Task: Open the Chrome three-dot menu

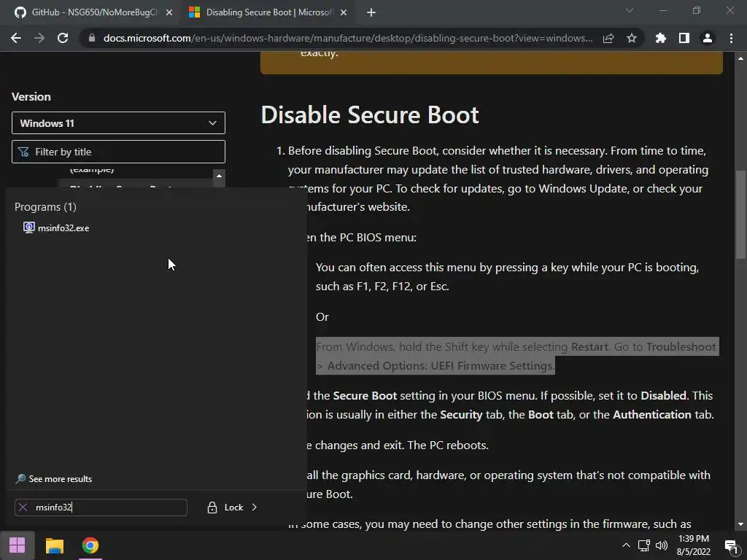Action: (731, 38)
